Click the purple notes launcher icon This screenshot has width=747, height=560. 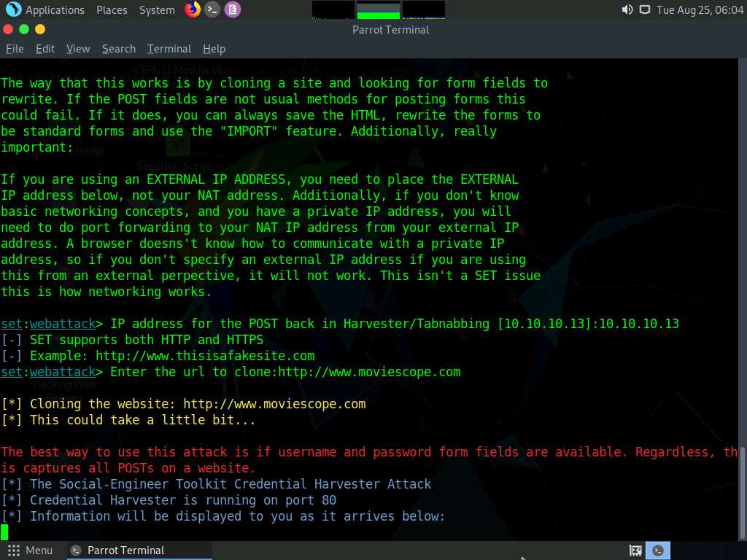[233, 9]
